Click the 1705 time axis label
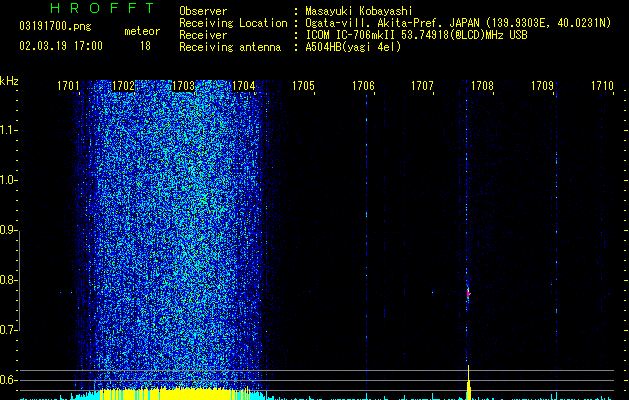Image resolution: width=629 pixels, height=400 pixels. pyautogui.click(x=303, y=86)
